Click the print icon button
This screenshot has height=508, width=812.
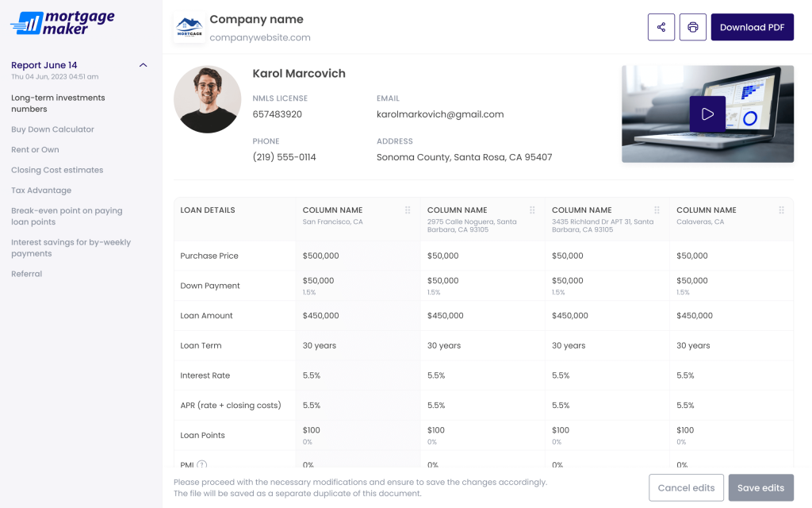692,27
